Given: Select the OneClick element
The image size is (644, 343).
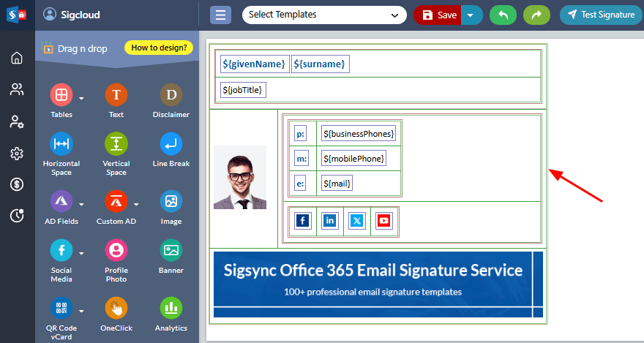Looking at the screenshot, I should (x=116, y=308).
